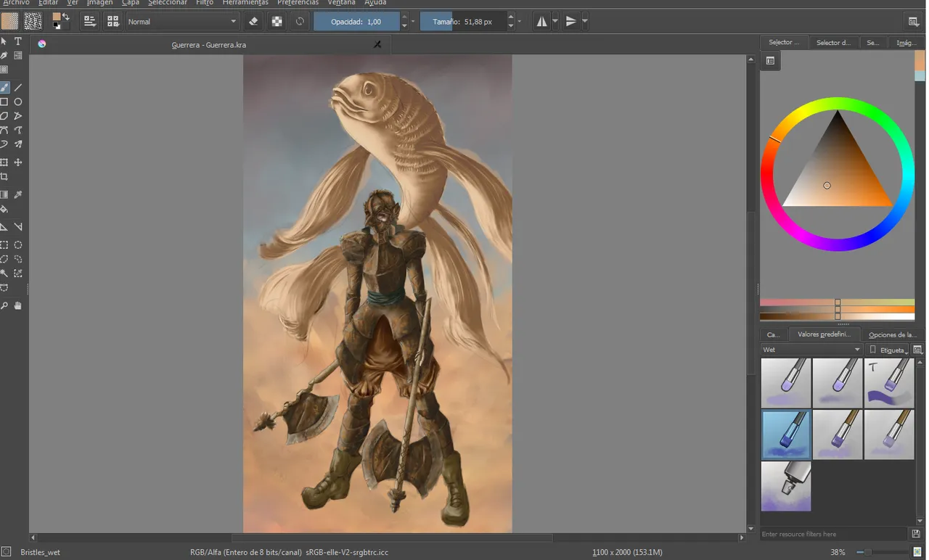Image resolution: width=929 pixels, height=560 pixels.
Task: Toggle workspace chooser icon at top right
Action: tap(914, 22)
